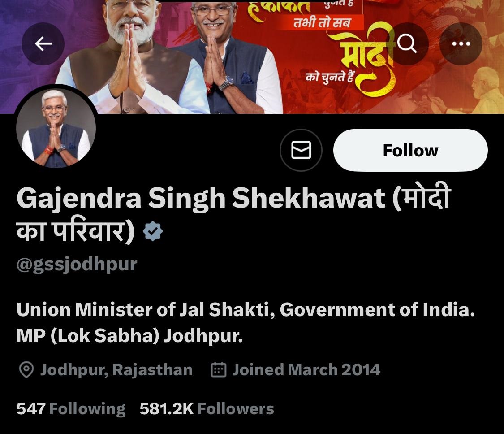View the banner header image
Screen dimensions: 504x434
click(x=252, y=56)
